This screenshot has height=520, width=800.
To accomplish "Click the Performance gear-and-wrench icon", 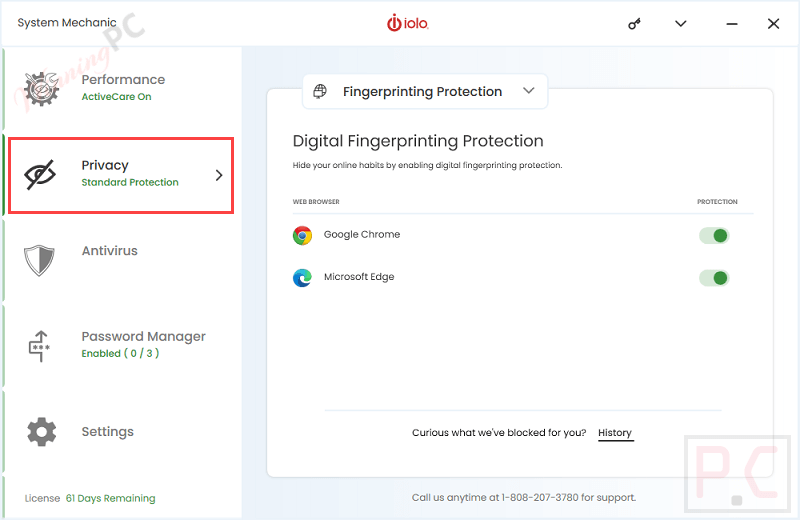I will pos(42,88).
